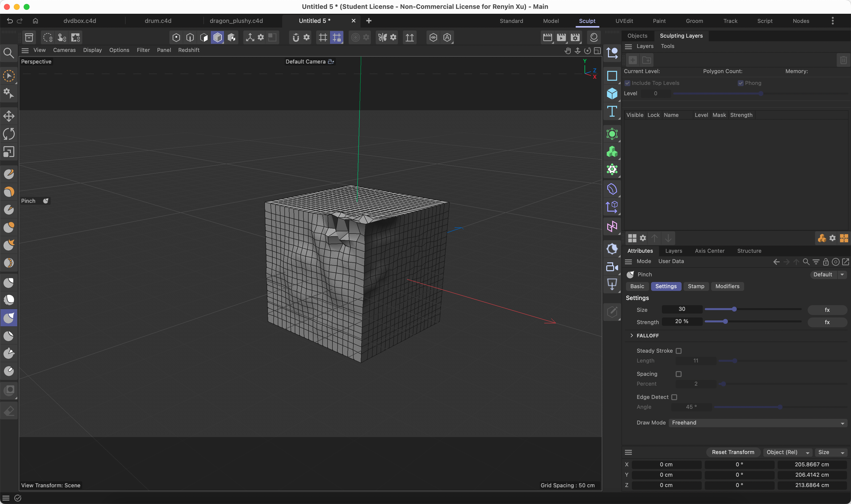Click the fx button next to Strength

tap(827, 322)
